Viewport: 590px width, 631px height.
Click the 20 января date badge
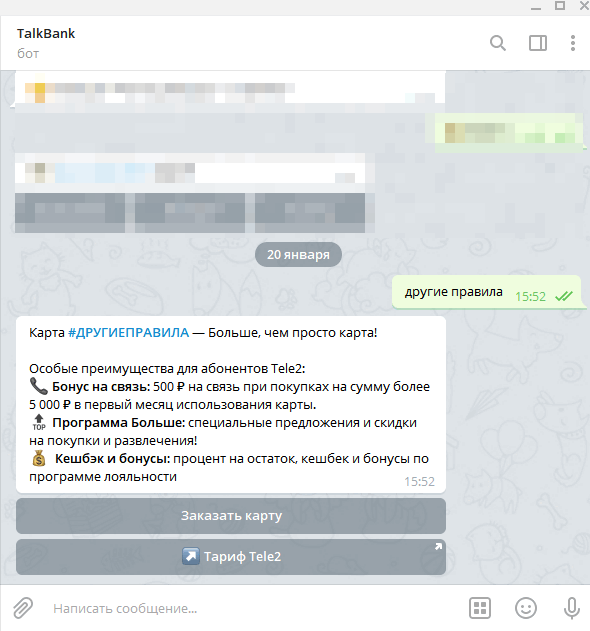point(298,254)
